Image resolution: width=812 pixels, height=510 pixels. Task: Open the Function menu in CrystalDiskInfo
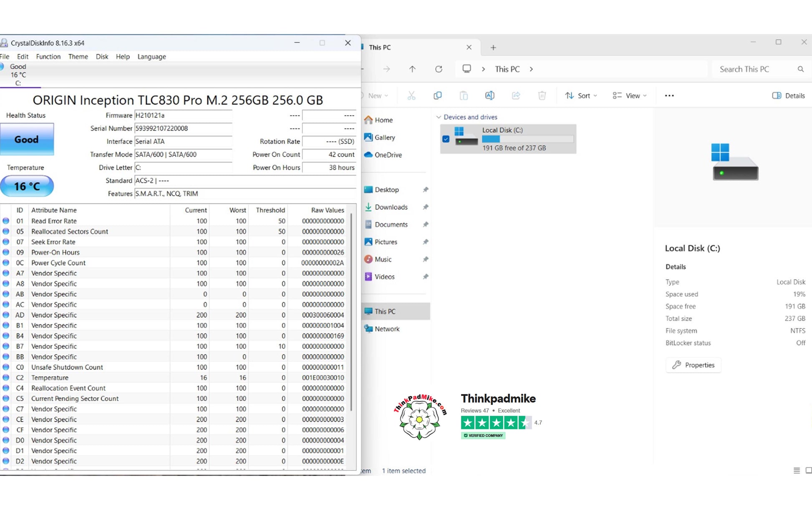[48, 57]
